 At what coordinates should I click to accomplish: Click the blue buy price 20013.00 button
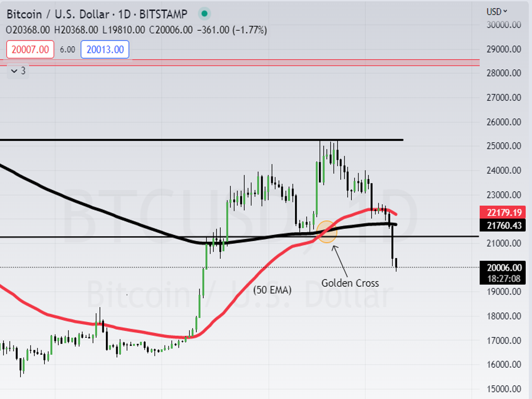click(x=105, y=49)
